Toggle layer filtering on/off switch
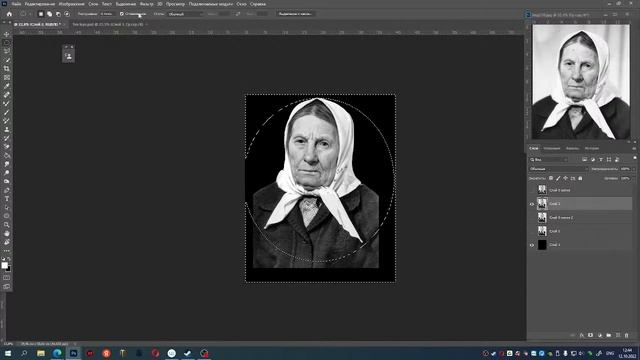The width and height of the screenshot is (640, 360). [x=635, y=158]
